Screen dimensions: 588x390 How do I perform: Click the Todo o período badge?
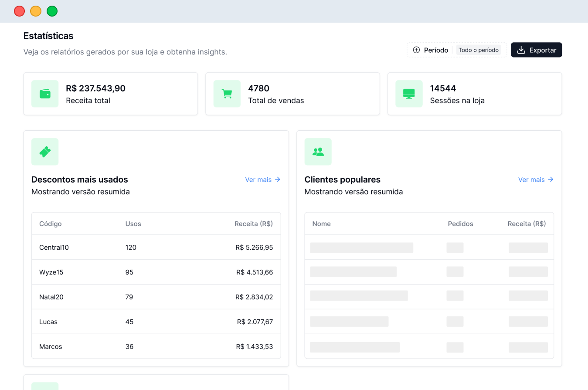[x=479, y=50]
